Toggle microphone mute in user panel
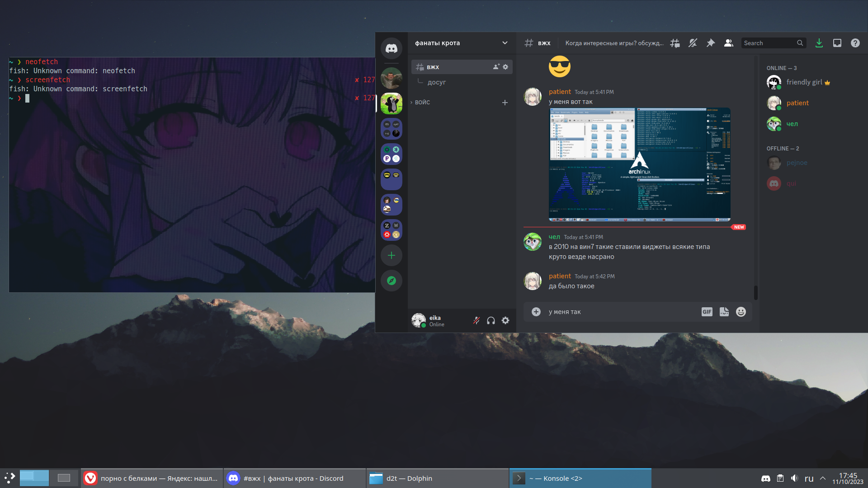 (x=476, y=320)
